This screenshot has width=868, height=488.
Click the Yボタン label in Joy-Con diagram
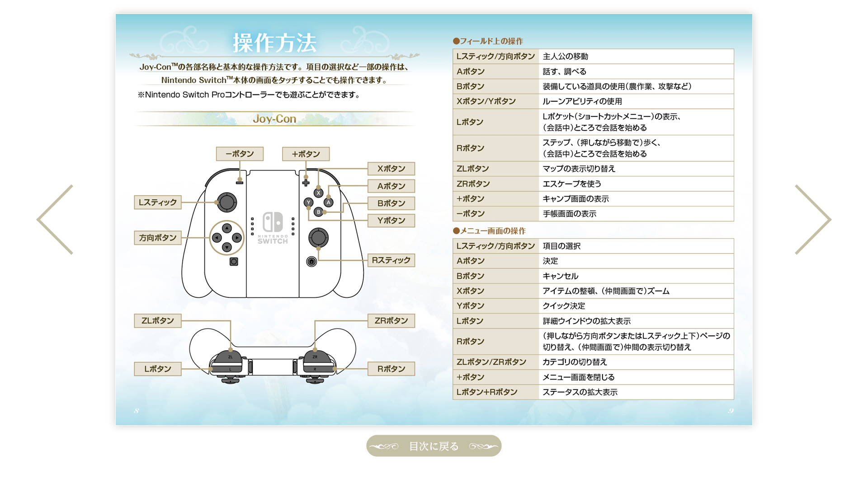pyautogui.click(x=391, y=221)
